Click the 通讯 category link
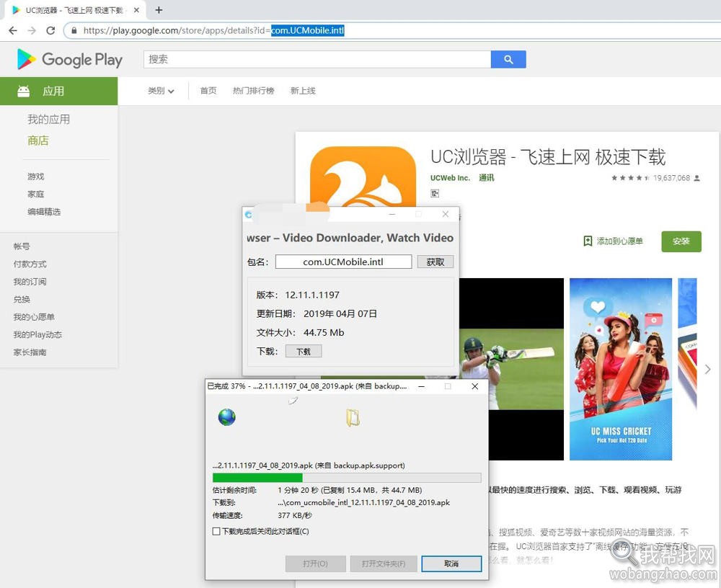The image size is (721, 588). pyautogui.click(x=487, y=178)
